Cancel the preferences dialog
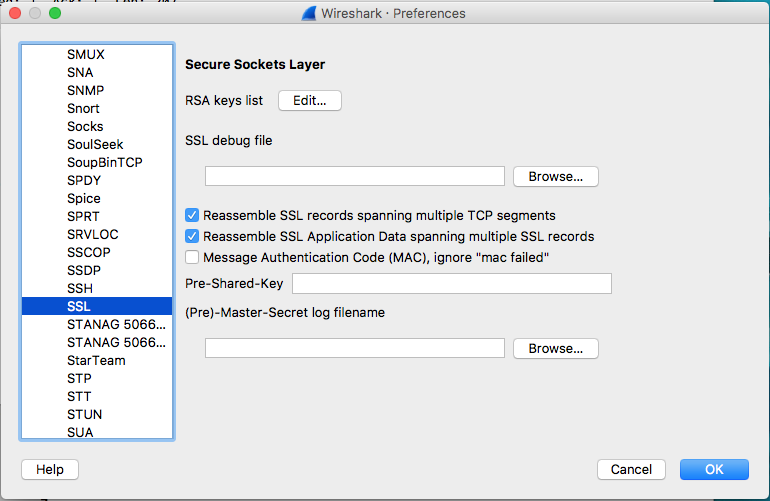 631,469
